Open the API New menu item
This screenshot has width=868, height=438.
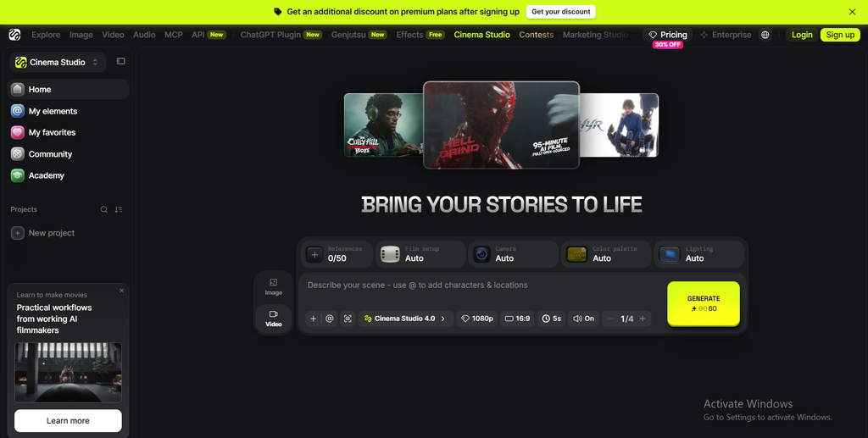click(209, 35)
